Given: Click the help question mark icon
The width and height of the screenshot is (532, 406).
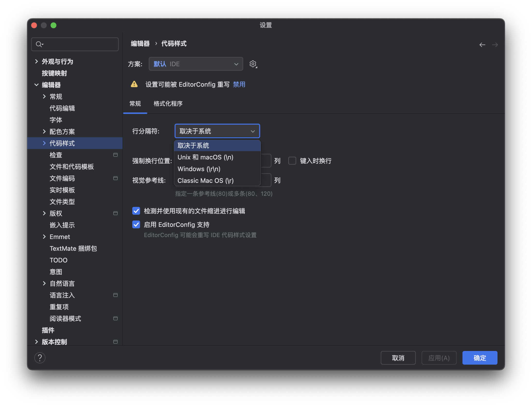Looking at the screenshot, I should (x=40, y=358).
